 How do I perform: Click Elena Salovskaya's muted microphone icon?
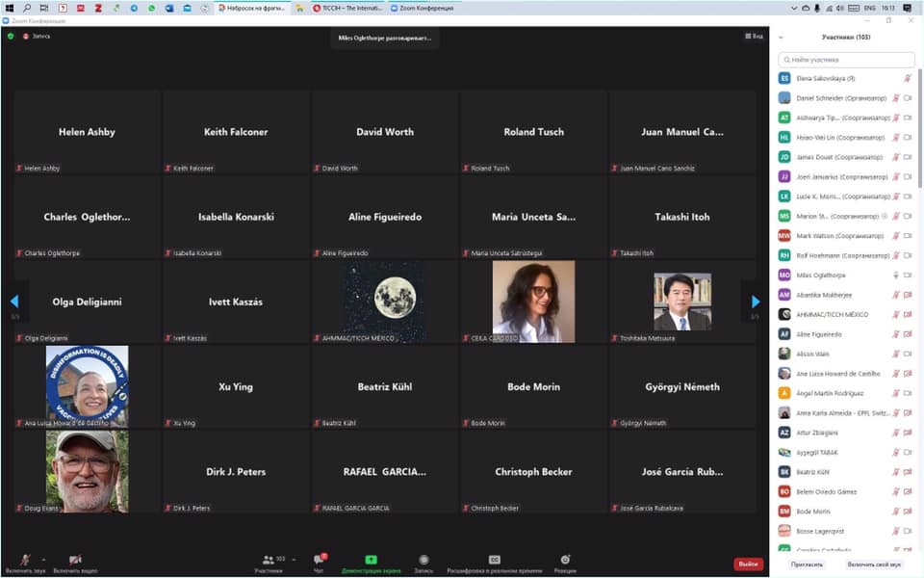(908, 78)
